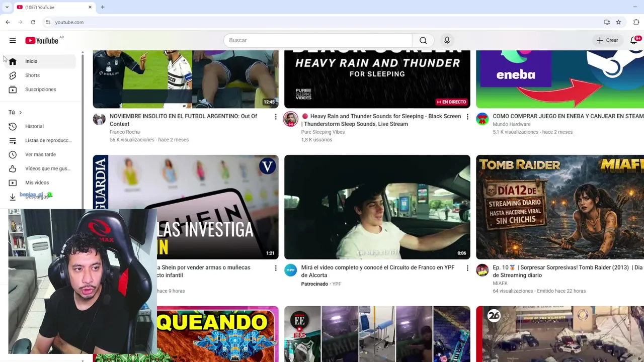The height and width of the screenshot is (362, 644).
Task: Open options menu for YPF ad
Action: (x=467, y=268)
